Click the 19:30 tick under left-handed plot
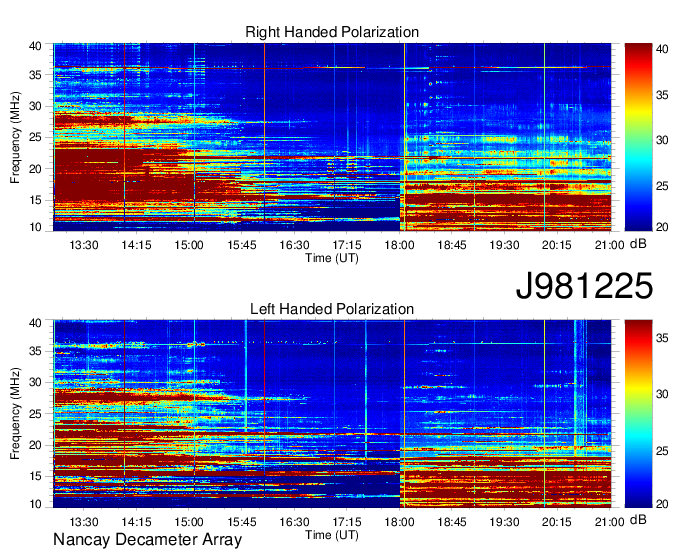The width and height of the screenshot is (680, 552). (x=504, y=522)
